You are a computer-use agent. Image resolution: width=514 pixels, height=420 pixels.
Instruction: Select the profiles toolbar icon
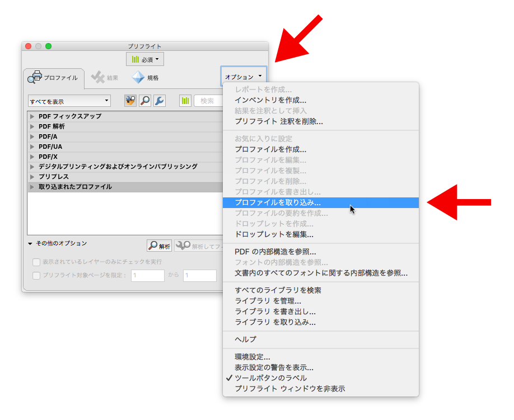130,101
